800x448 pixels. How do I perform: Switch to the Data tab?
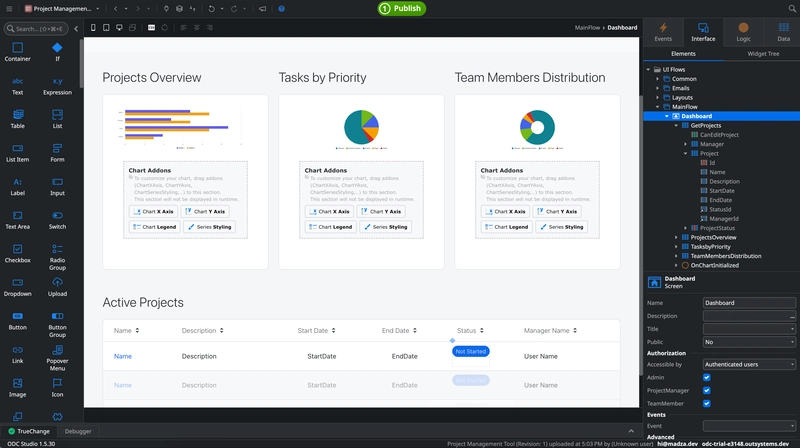coord(783,32)
